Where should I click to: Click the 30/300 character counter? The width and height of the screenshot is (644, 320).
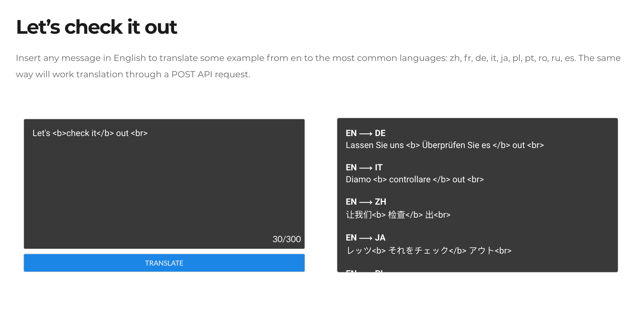click(x=286, y=239)
